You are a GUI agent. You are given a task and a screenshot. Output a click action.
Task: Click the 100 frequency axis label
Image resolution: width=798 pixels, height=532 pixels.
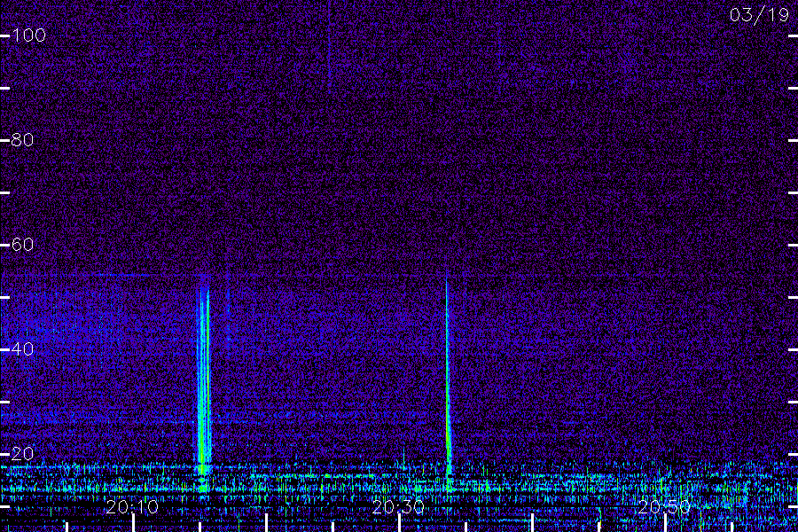coord(28,35)
